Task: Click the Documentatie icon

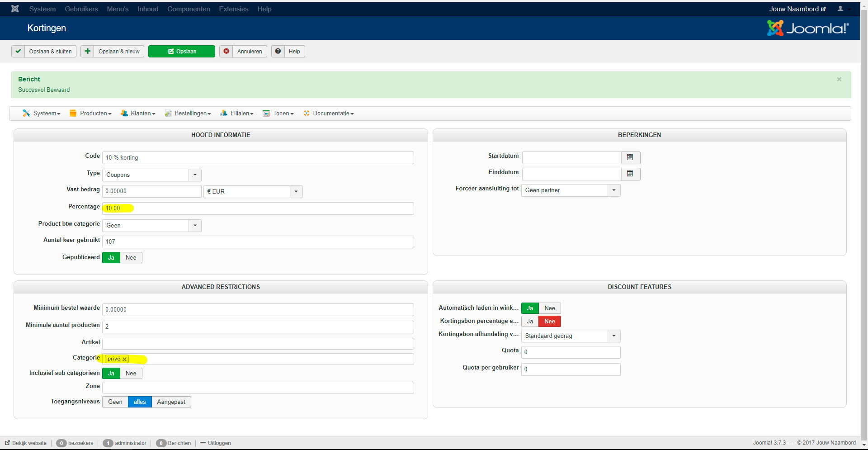Action: (x=307, y=113)
